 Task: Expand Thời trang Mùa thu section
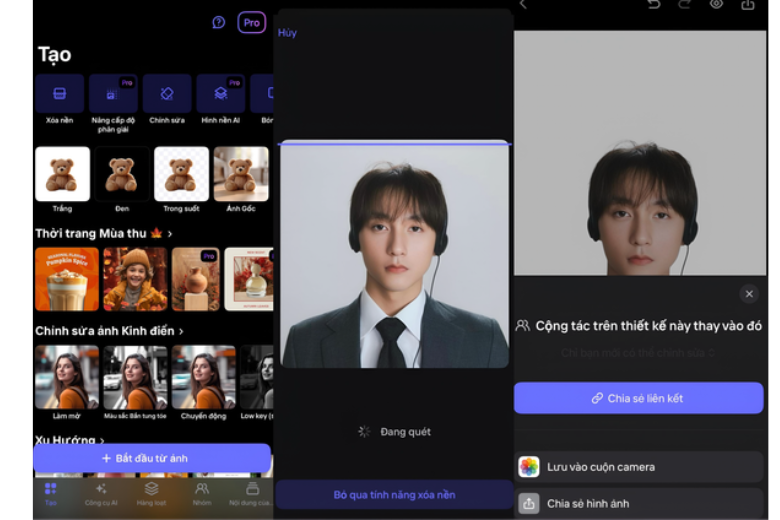(x=104, y=233)
